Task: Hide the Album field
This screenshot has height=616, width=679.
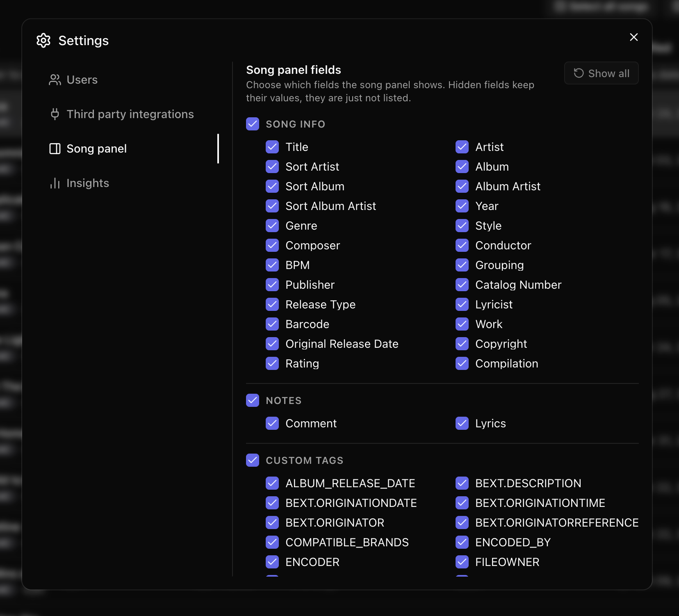Action: pos(462,167)
